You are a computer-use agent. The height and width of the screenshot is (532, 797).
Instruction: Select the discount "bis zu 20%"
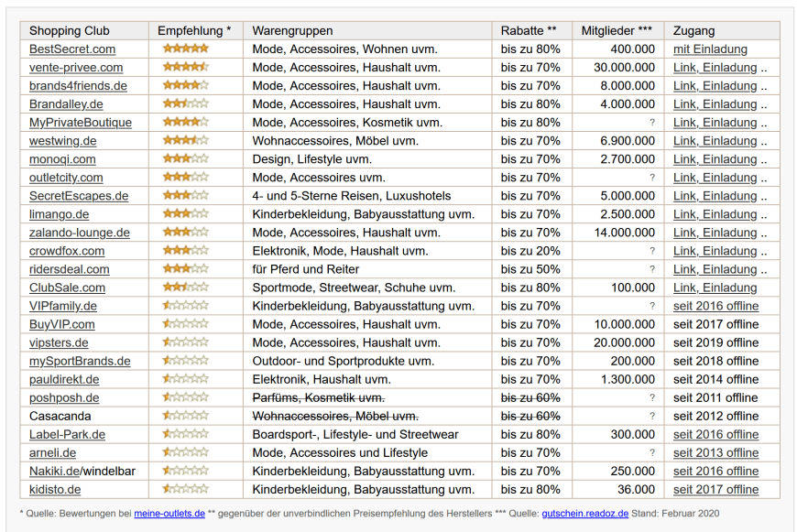(530, 251)
